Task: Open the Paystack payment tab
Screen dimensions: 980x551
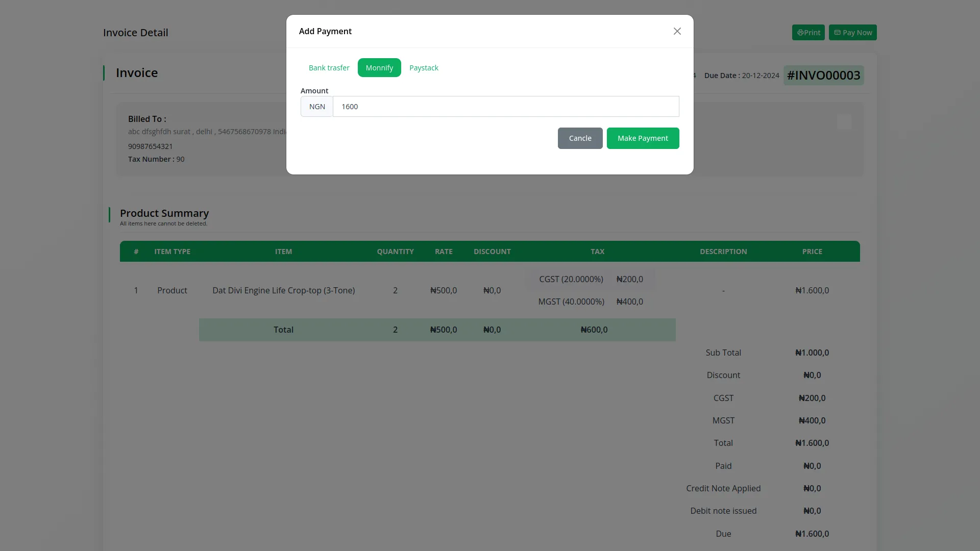Action: 424,68
